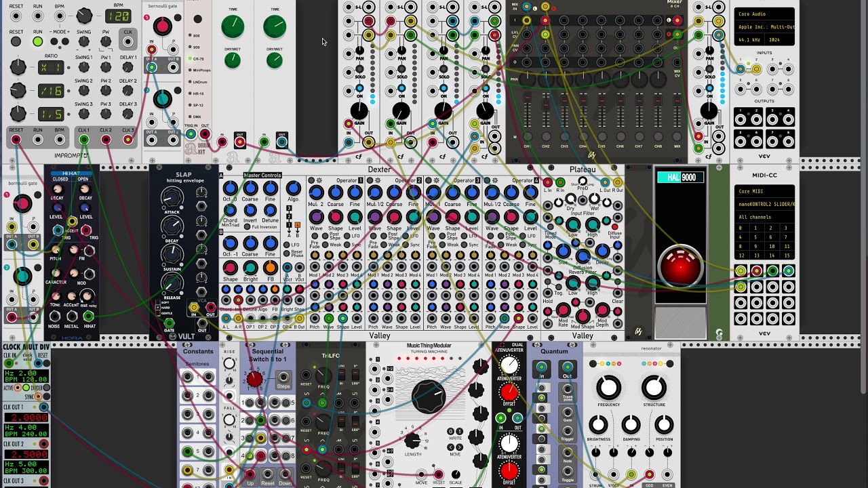Toggle the LFO button on Dexter
This screenshot has height=488, width=868.
point(286,245)
